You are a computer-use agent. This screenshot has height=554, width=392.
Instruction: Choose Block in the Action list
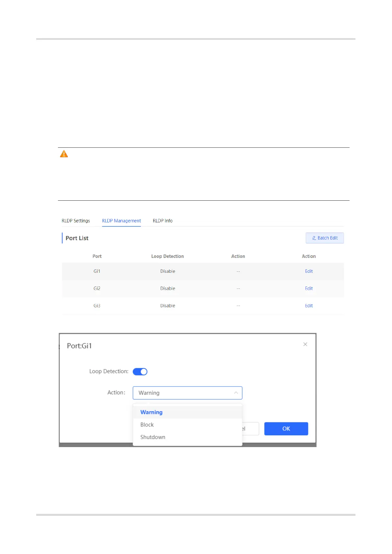(187, 425)
